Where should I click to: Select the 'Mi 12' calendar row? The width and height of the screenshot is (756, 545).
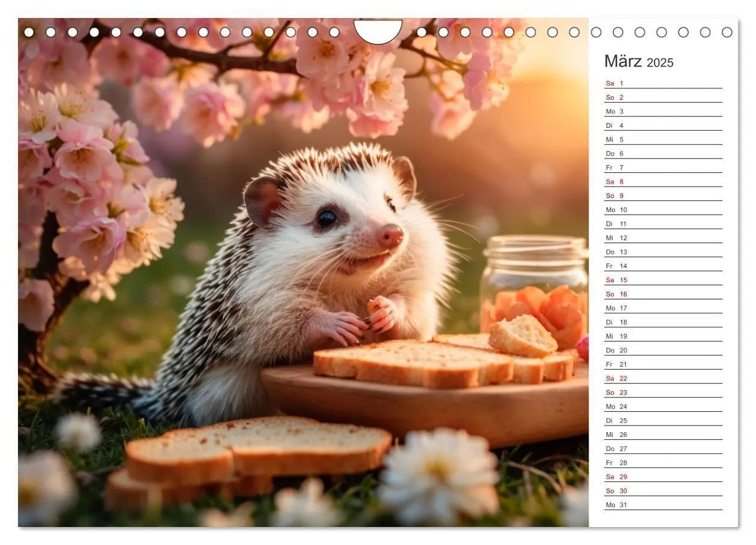point(663,237)
